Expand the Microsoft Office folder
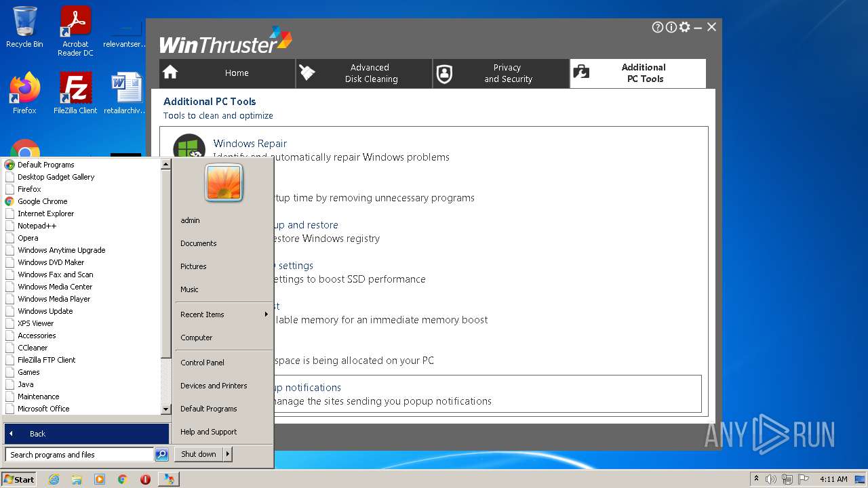 coord(81,409)
